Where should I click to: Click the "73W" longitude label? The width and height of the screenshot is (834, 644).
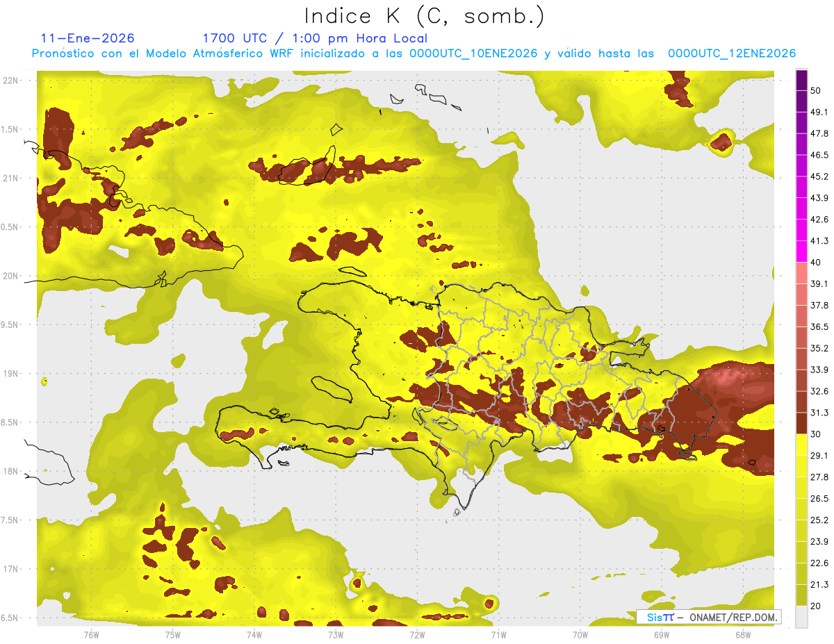336,634
